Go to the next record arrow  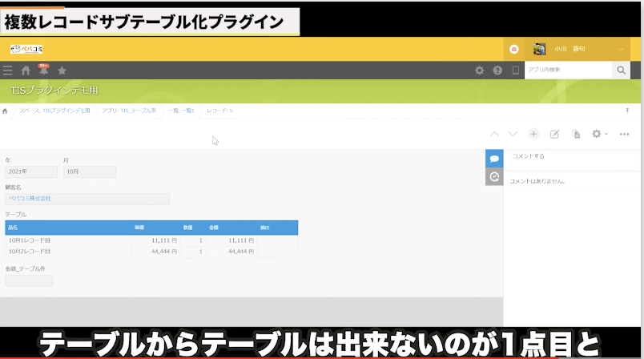coord(513,134)
